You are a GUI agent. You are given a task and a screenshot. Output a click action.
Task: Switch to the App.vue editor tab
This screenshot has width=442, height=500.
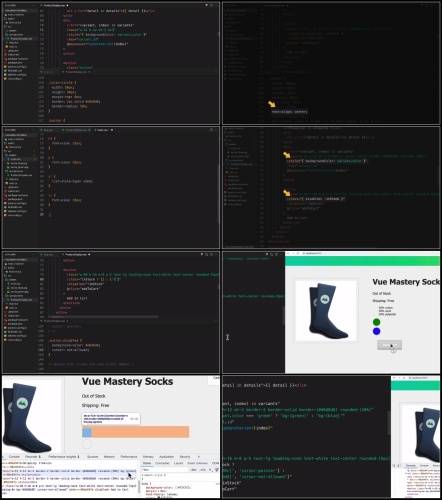coord(48,130)
